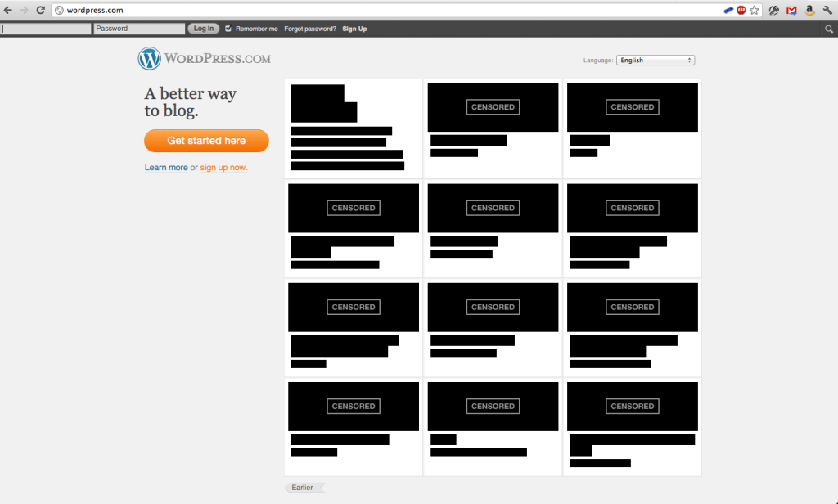The image size is (838, 504).
Task: Bookmark this page with the star icon
Action: [x=754, y=10]
